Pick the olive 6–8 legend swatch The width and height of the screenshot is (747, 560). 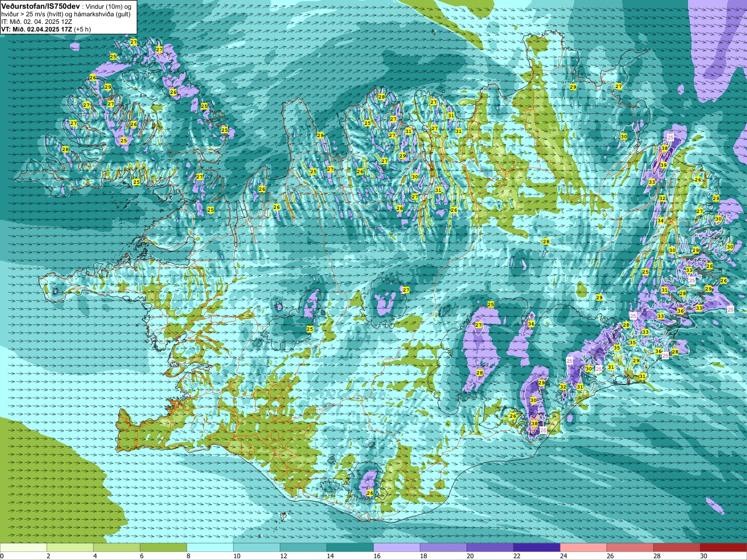(163, 548)
